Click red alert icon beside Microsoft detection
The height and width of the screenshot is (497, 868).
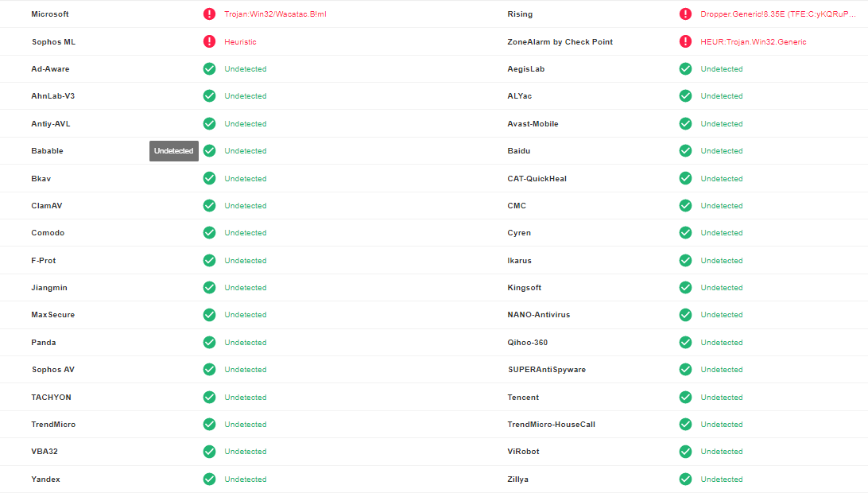click(209, 14)
